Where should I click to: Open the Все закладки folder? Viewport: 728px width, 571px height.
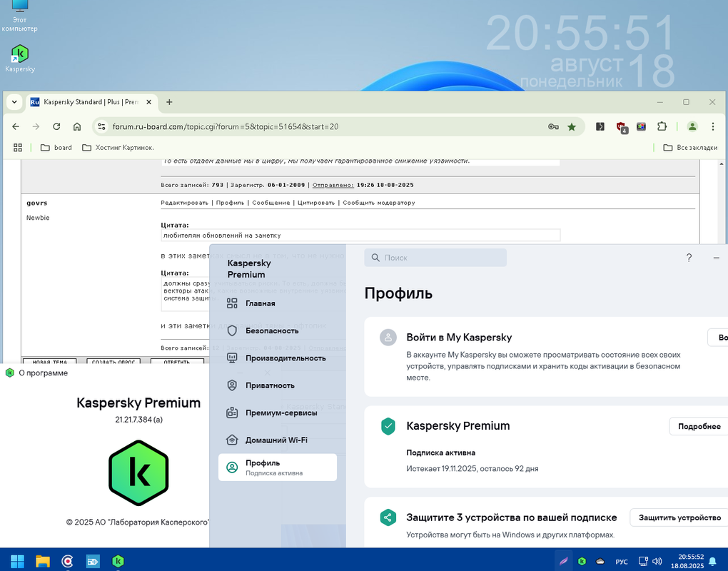(x=690, y=148)
